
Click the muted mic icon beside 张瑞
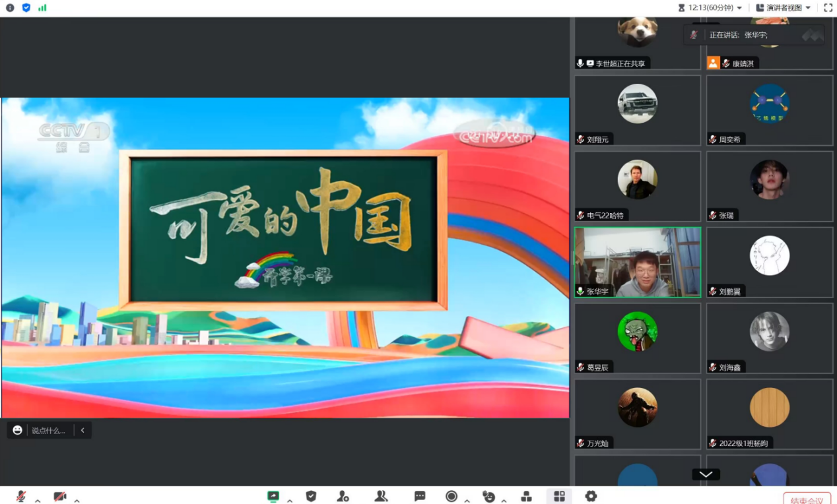713,215
